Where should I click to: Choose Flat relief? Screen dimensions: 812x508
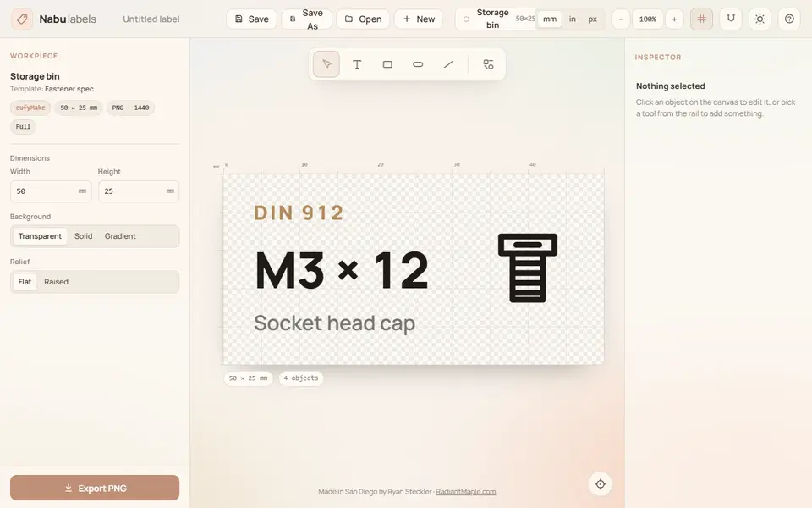25,282
